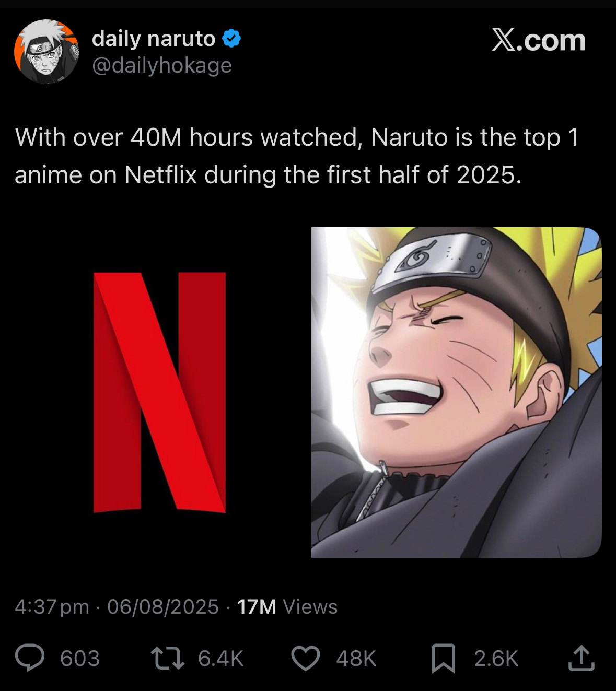Viewport: 616px width, 691px height.
Task: Open the daily naruto profile avatar
Action: click(47, 52)
